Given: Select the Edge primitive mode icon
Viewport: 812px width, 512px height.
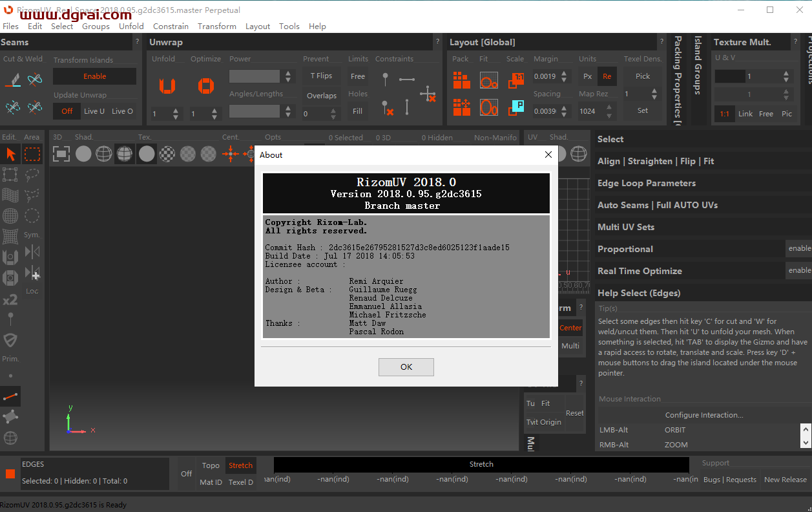Looking at the screenshot, I should (x=10, y=396).
